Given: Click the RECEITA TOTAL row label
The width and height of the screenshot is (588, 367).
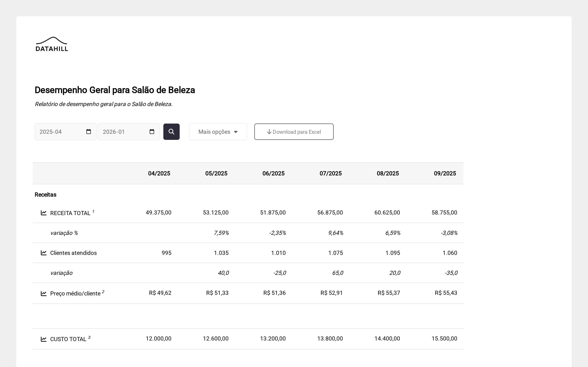Looking at the screenshot, I should pos(70,213).
